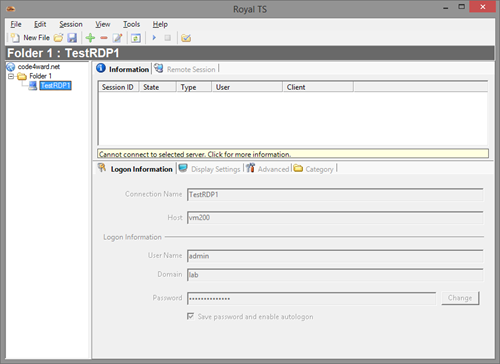Click the Client column header
Image resolution: width=500 pixels, height=364 pixels.
tap(318, 87)
